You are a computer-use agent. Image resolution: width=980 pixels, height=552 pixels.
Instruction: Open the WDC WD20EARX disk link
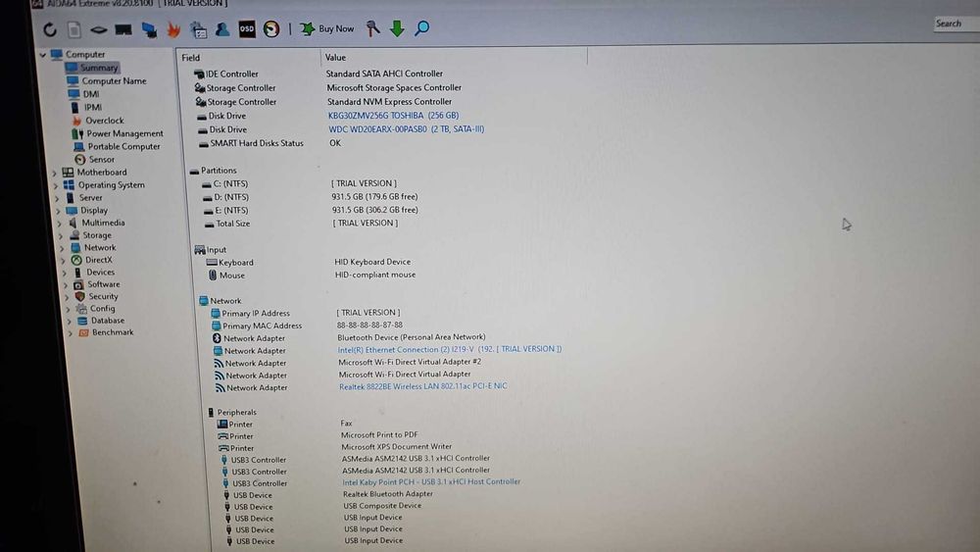point(407,129)
